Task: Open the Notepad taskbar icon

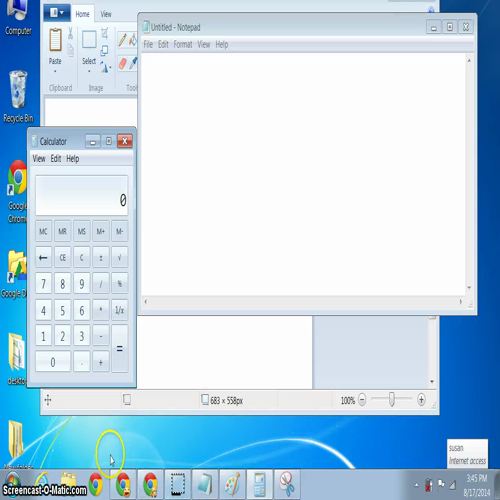Action: point(204,484)
